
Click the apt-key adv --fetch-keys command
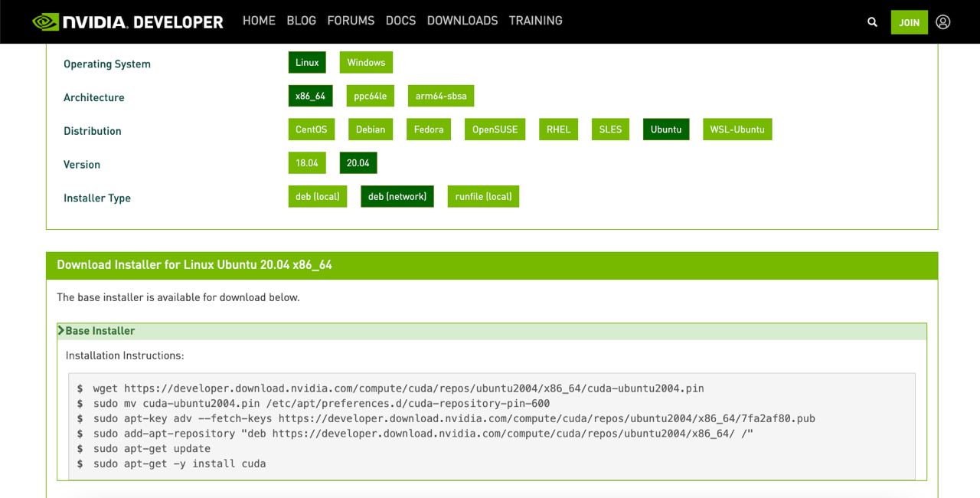pyautogui.click(x=454, y=419)
